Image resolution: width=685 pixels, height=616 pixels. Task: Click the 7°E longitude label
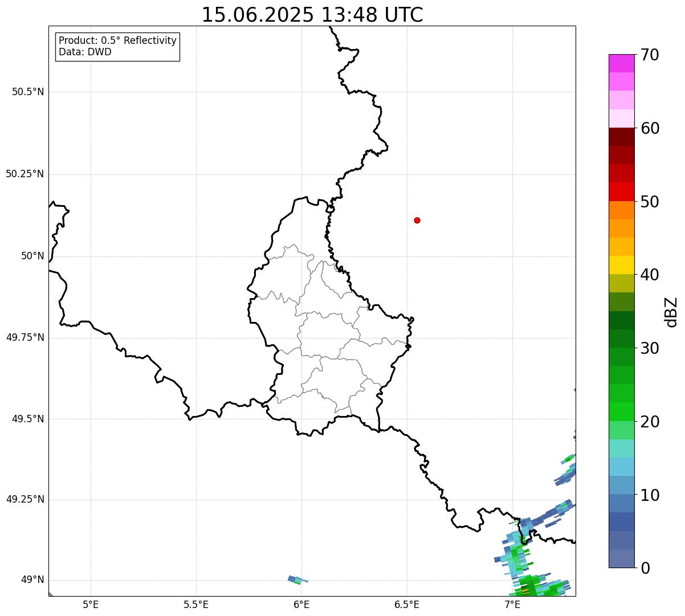(x=512, y=604)
